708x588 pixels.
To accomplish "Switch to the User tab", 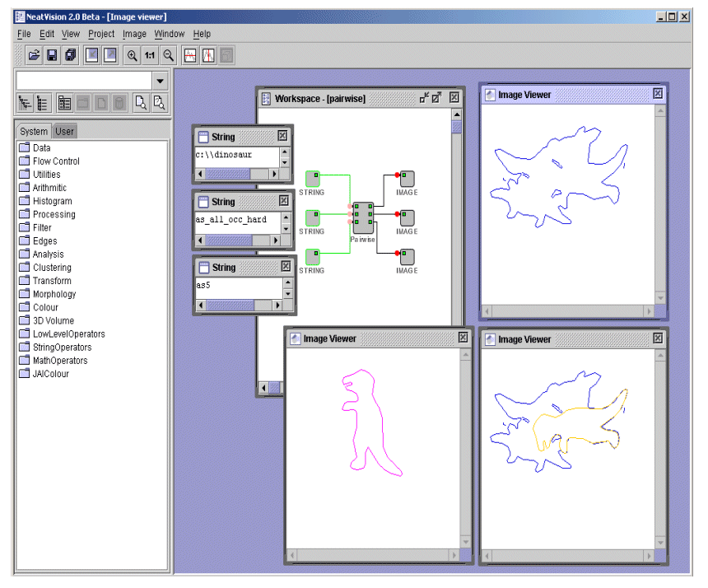I will (x=64, y=132).
